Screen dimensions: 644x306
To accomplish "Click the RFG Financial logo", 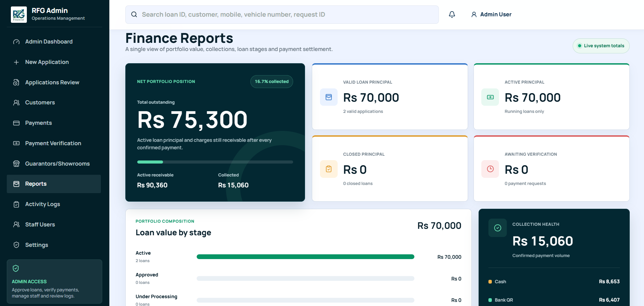I will (19, 15).
